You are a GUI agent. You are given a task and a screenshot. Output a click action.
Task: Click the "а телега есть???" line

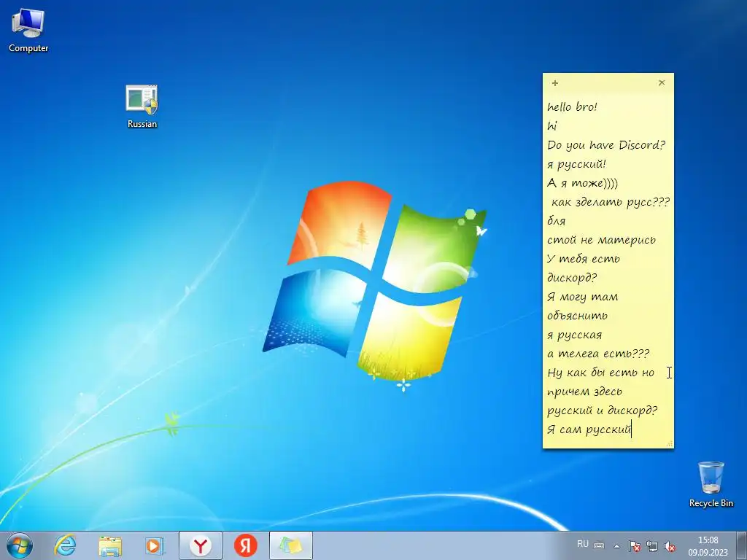click(x=598, y=354)
